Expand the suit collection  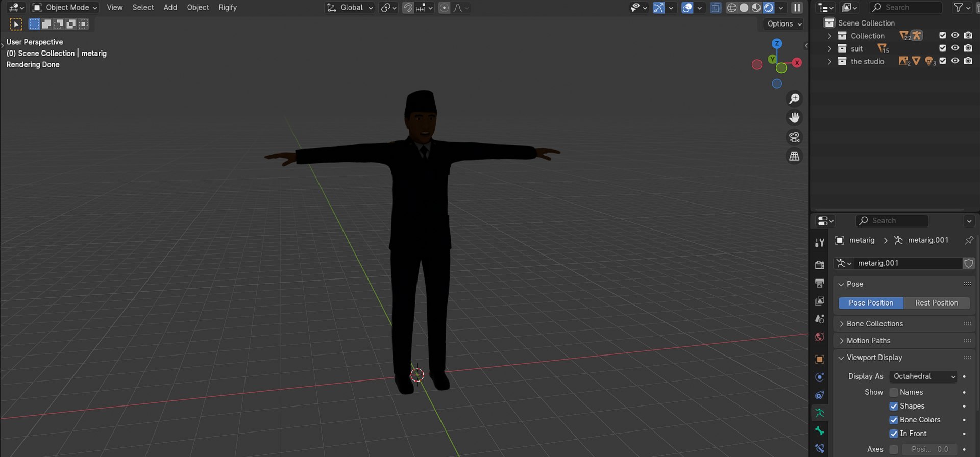click(829, 48)
